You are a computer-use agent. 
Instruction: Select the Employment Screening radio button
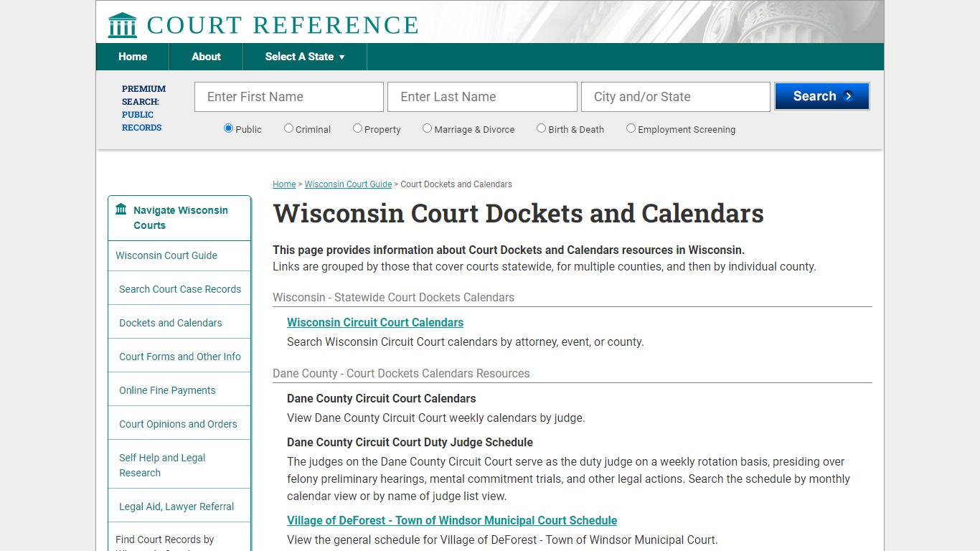pos(631,128)
